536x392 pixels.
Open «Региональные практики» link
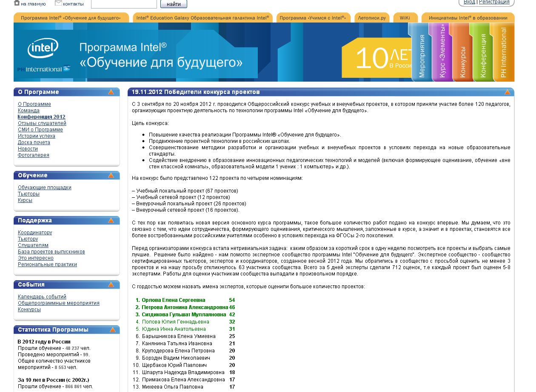tap(47, 264)
